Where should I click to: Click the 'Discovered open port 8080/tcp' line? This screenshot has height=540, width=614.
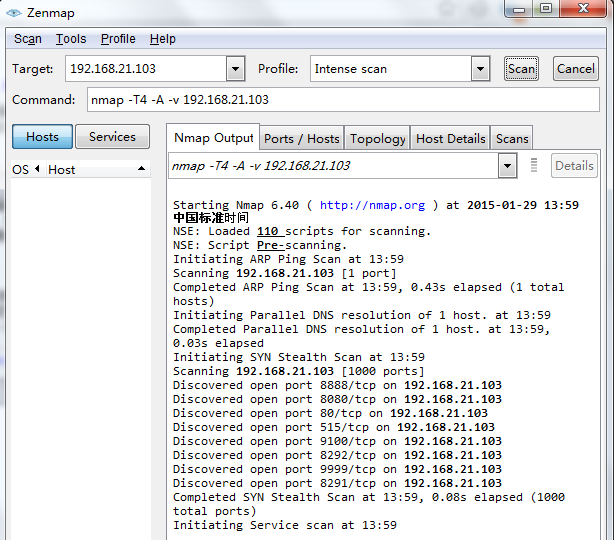point(337,399)
